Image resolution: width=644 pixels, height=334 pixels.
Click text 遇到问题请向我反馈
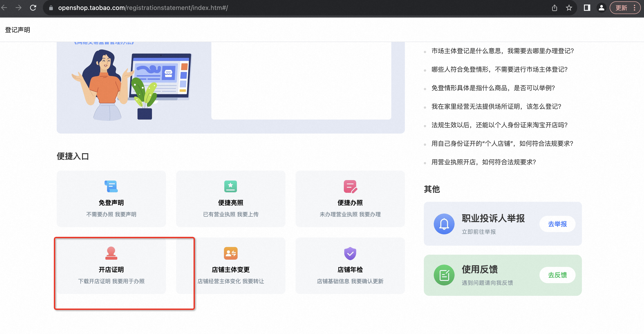coord(487,283)
